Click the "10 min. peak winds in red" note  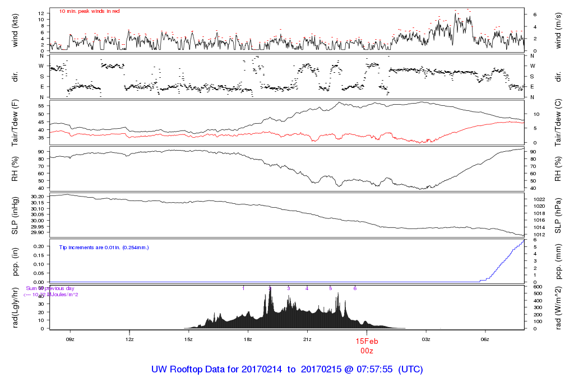(x=89, y=11)
